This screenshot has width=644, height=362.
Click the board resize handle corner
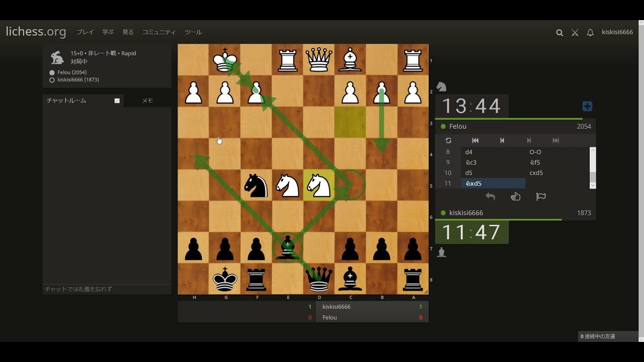[426, 292]
